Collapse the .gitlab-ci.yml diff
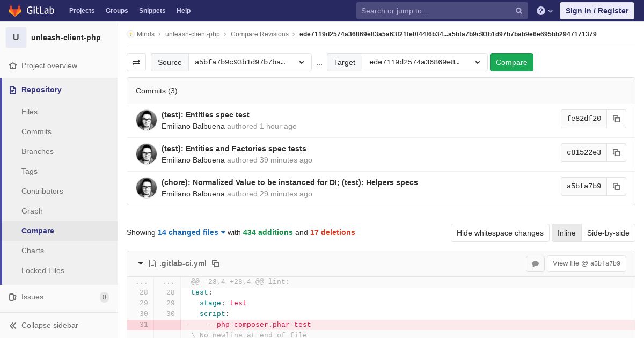Screen dimensions: 644x338 [141, 263]
